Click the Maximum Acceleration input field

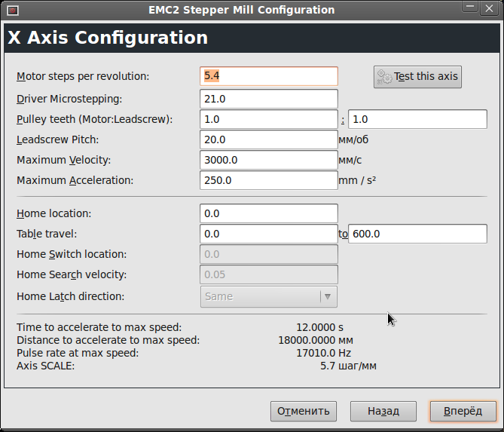click(x=269, y=180)
